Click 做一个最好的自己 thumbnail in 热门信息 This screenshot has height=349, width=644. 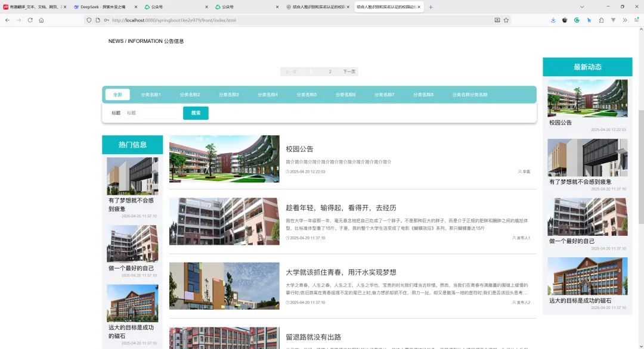point(132,244)
